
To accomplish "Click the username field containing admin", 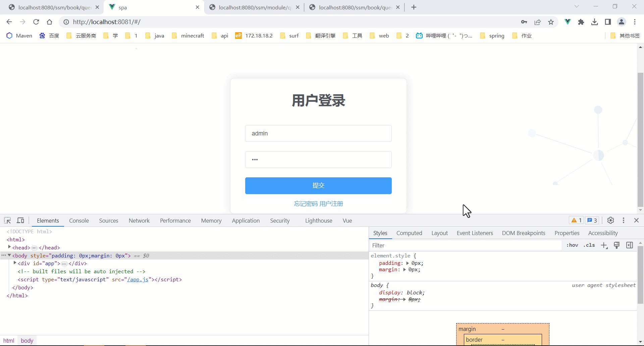I will (x=318, y=133).
